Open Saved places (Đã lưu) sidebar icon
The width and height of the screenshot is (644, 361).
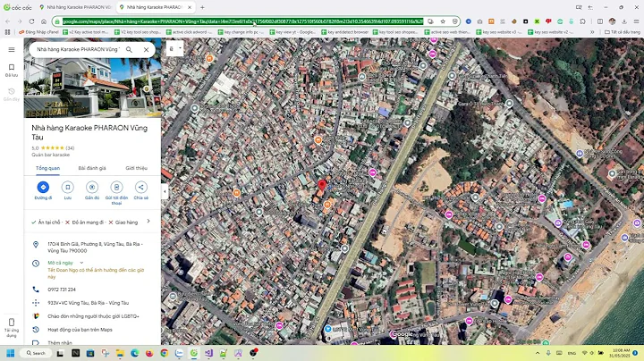12,71
